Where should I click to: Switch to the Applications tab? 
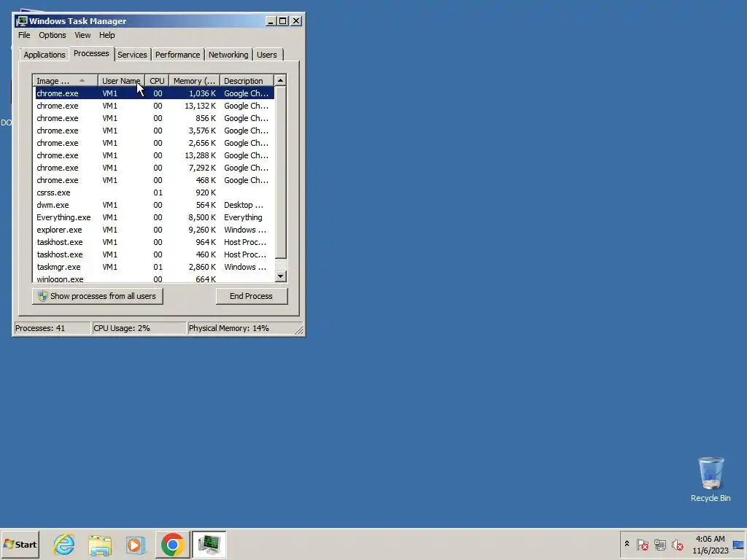point(44,55)
